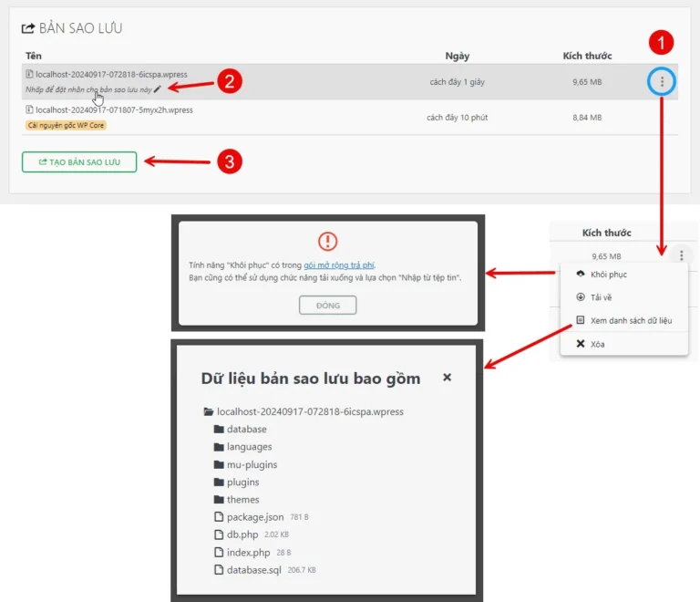
Task: Select the index.php file entry
Action: [248, 553]
